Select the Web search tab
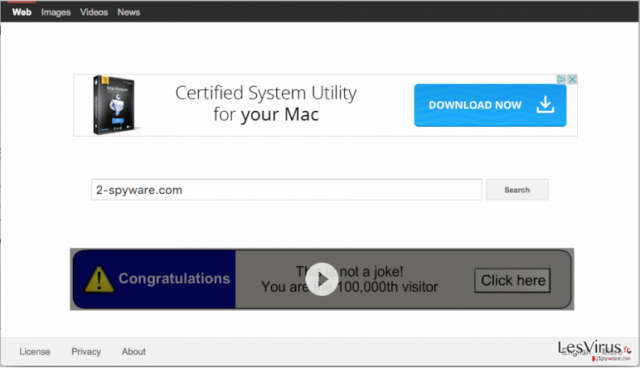 (x=22, y=12)
